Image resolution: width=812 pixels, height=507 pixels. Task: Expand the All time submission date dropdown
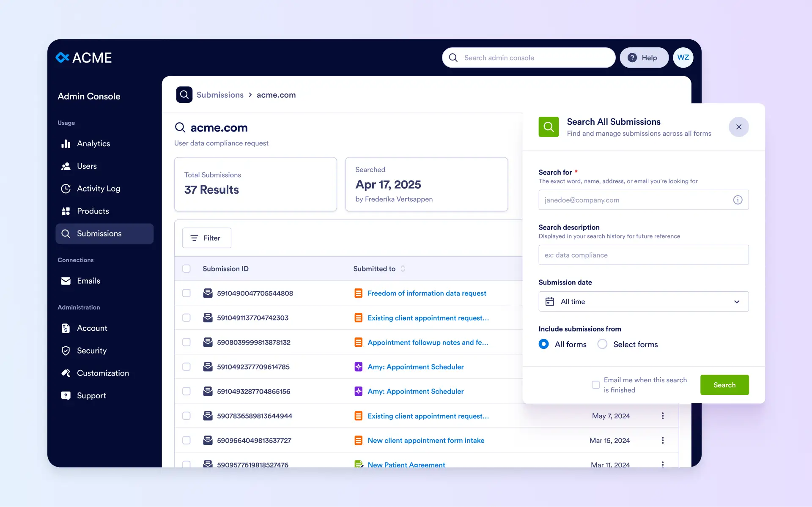tap(643, 301)
